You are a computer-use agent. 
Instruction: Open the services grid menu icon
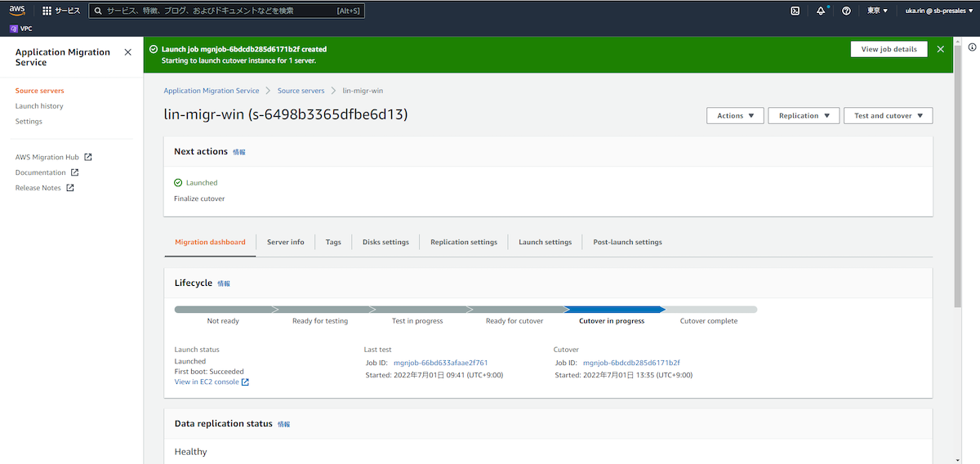(x=47, y=11)
